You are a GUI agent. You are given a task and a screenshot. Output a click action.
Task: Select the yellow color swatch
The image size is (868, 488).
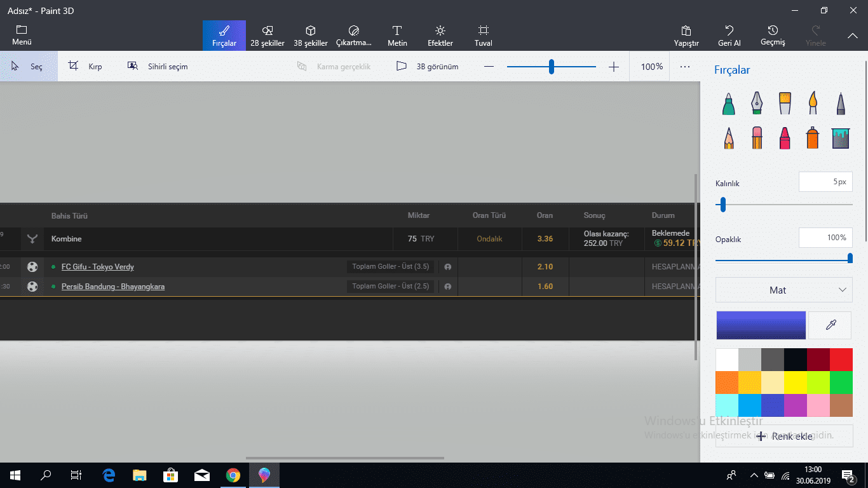(795, 383)
